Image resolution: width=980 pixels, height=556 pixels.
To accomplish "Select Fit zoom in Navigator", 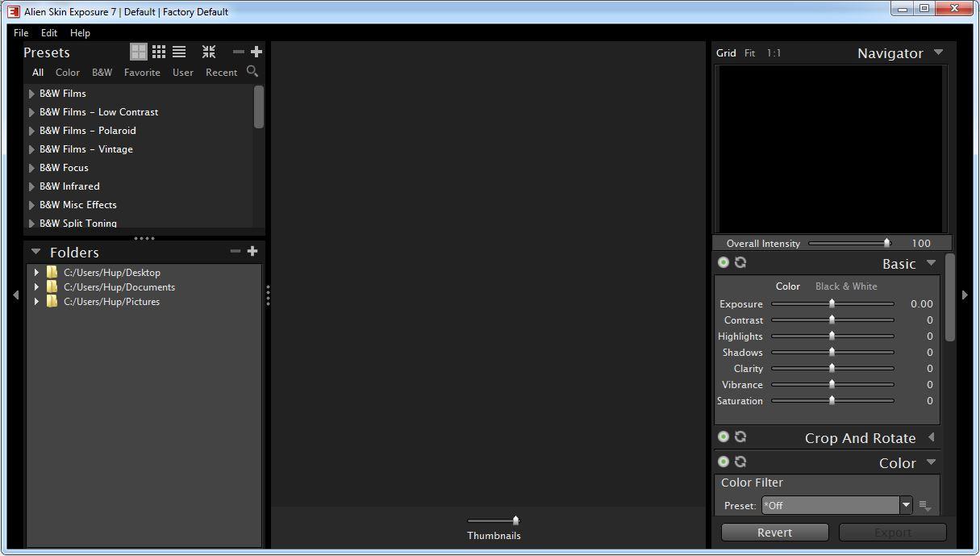I will coord(750,53).
